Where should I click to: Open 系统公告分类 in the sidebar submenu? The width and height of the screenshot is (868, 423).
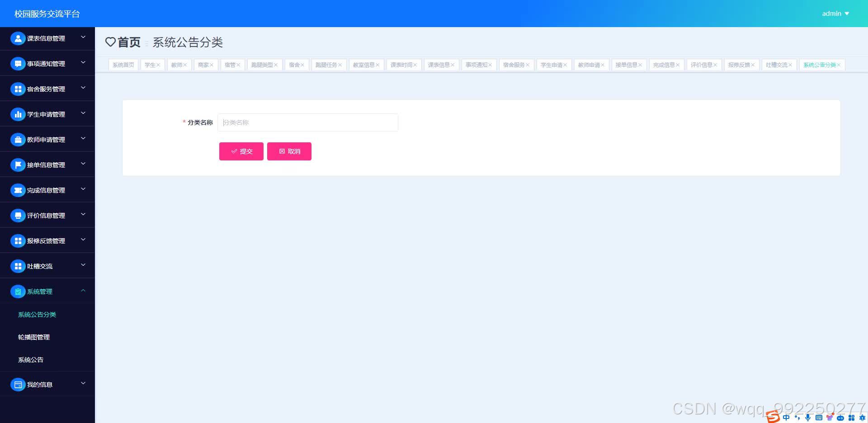point(37,315)
